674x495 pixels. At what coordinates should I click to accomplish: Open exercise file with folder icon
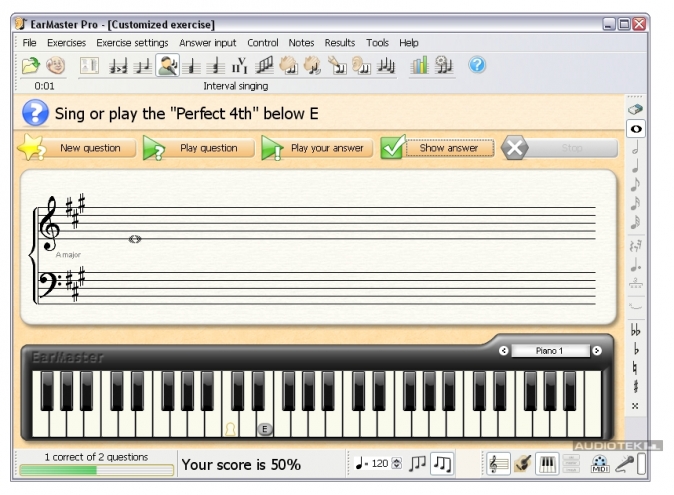click(x=31, y=65)
